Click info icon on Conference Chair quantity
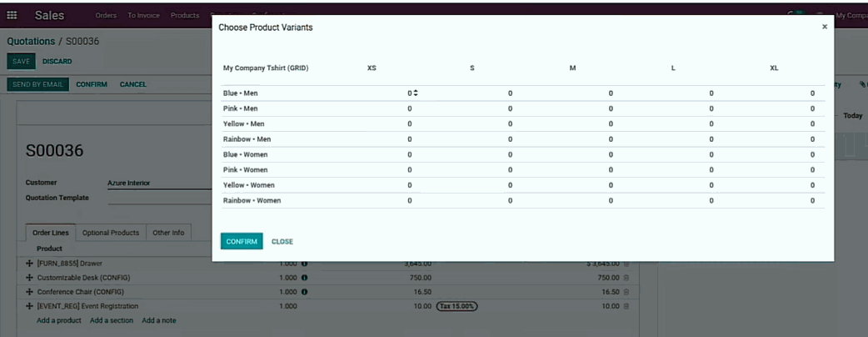The height and width of the screenshot is (337, 868). point(304,292)
